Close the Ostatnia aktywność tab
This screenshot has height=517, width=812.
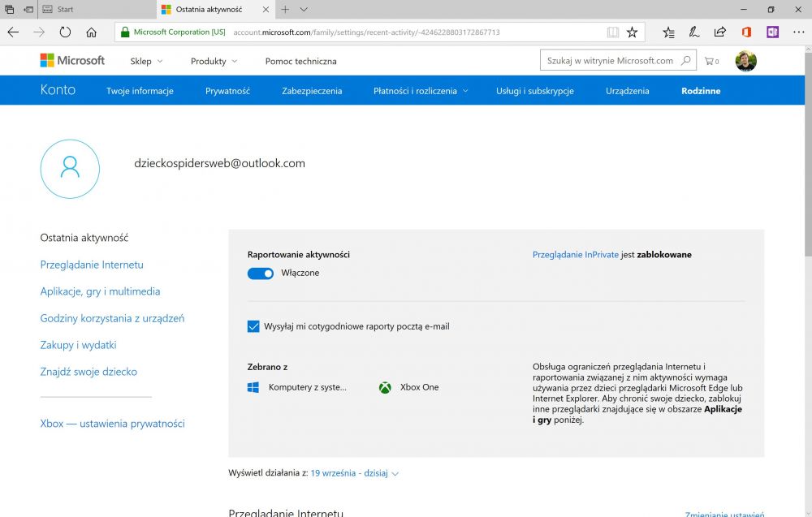266,9
